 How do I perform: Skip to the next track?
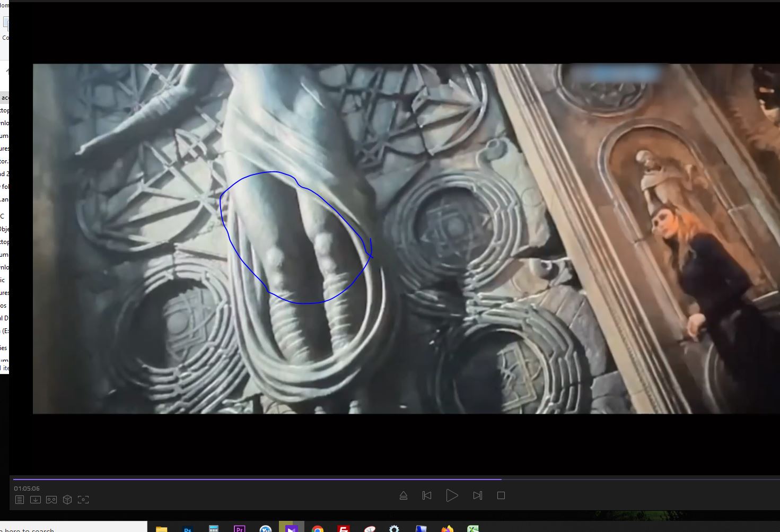477,495
